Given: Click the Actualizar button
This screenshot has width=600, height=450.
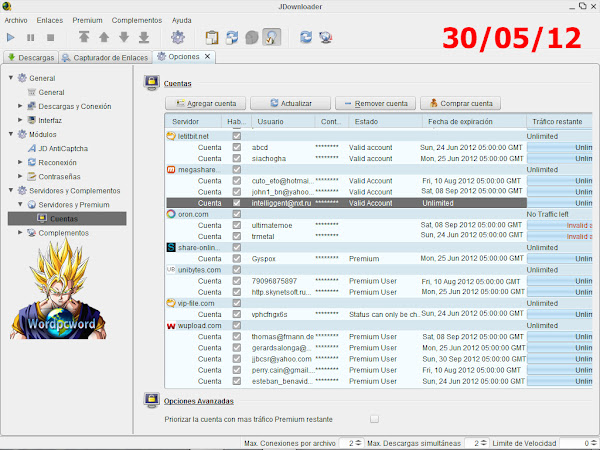Looking at the screenshot, I should point(290,103).
